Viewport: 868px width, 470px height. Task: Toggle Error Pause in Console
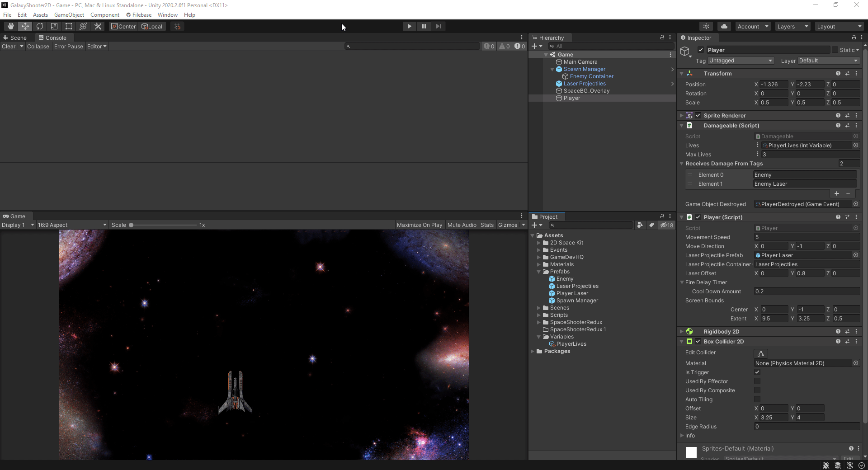pos(69,46)
